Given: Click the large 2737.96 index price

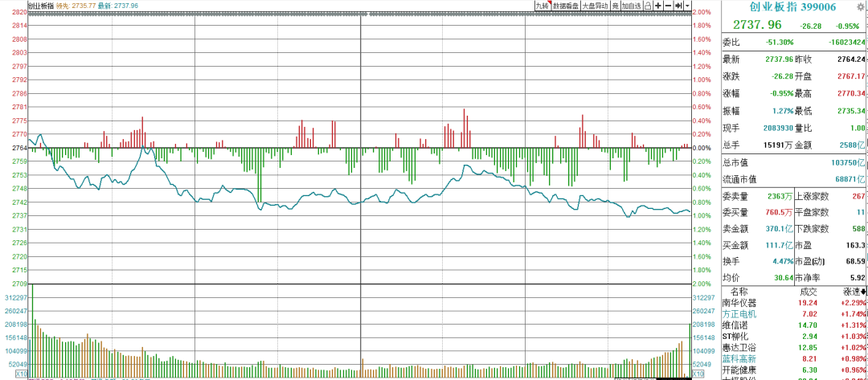Looking at the screenshot, I should 757,25.
